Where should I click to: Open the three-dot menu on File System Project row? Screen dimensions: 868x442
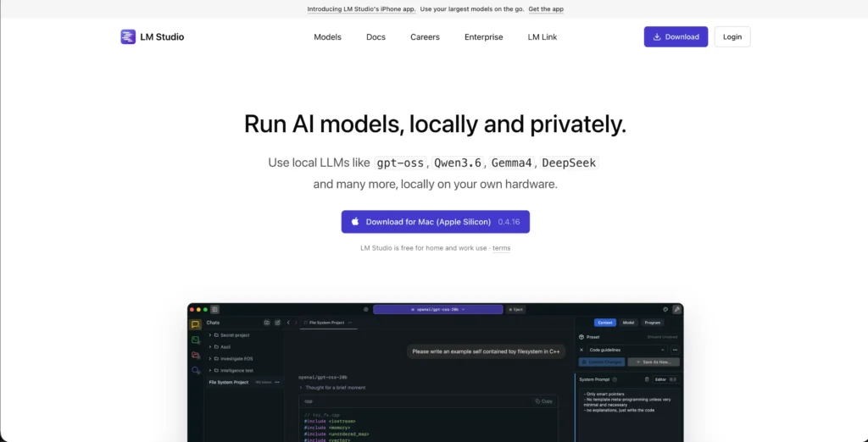pos(277,382)
